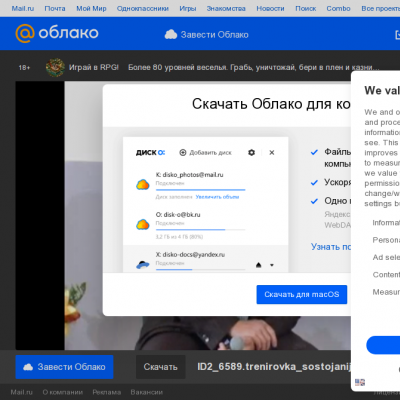The width and height of the screenshot is (400, 400).
Task: Click footer О компании link
Action: click(62, 392)
